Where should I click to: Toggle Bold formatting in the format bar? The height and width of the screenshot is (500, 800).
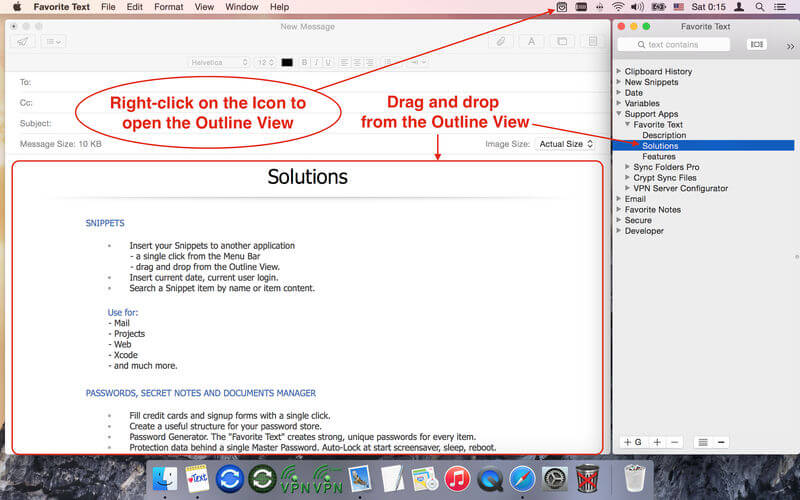[304, 62]
